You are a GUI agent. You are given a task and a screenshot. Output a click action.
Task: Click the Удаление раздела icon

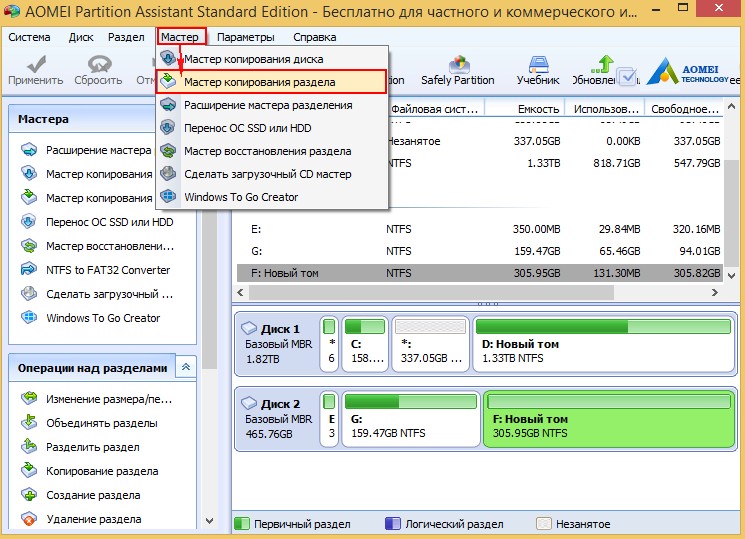click(29, 519)
